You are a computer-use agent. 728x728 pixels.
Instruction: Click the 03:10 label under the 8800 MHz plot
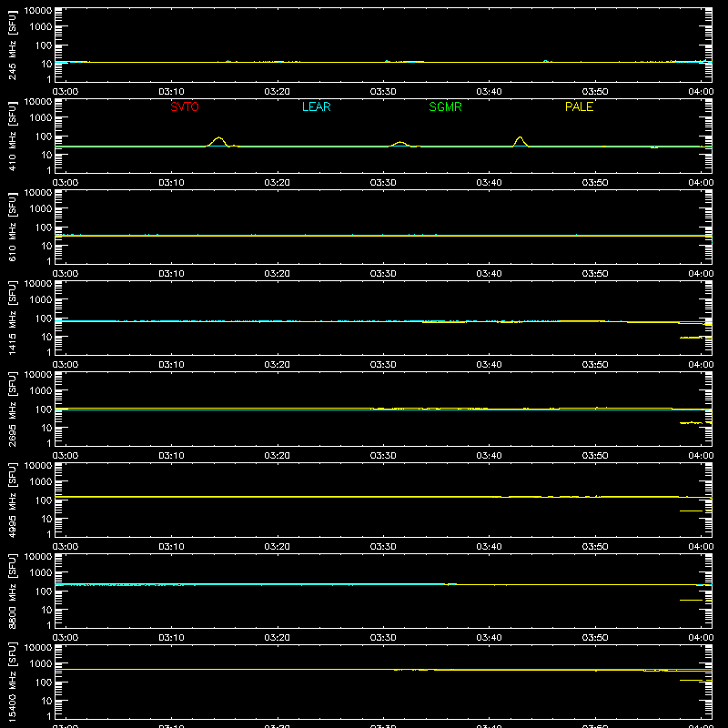click(x=171, y=638)
